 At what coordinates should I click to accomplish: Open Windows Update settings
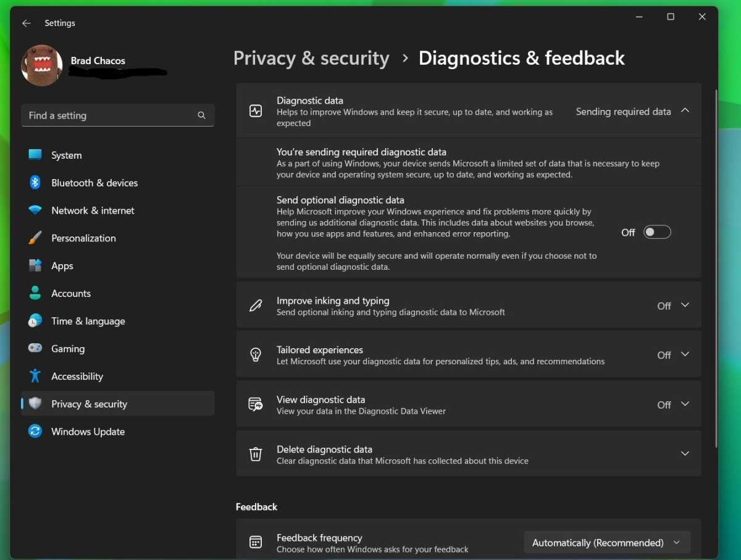tap(88, 432)
